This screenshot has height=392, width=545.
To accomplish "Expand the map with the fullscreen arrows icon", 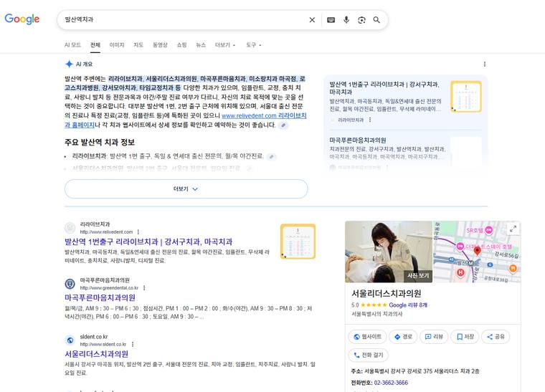I will coord(513,229).
